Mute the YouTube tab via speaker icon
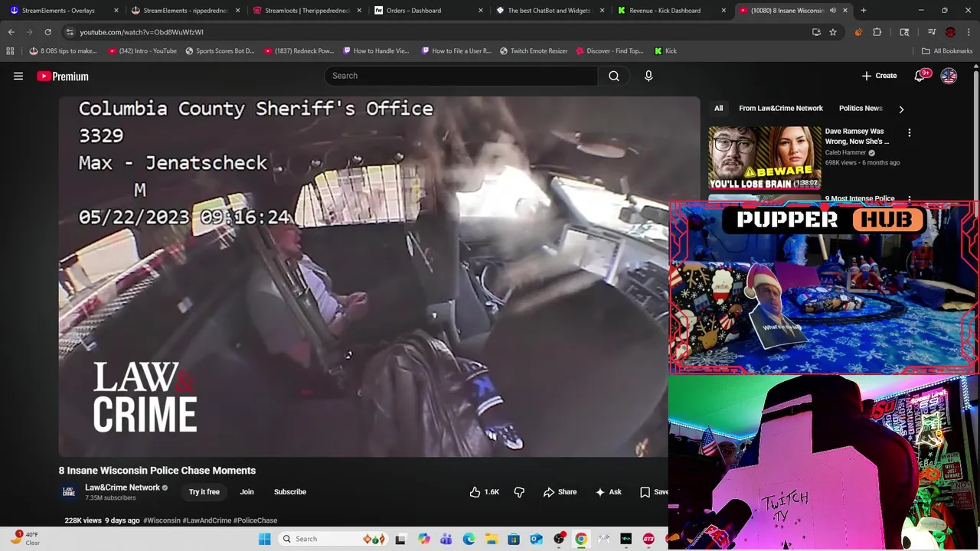 pyautogui.click(x=834, y=11)
